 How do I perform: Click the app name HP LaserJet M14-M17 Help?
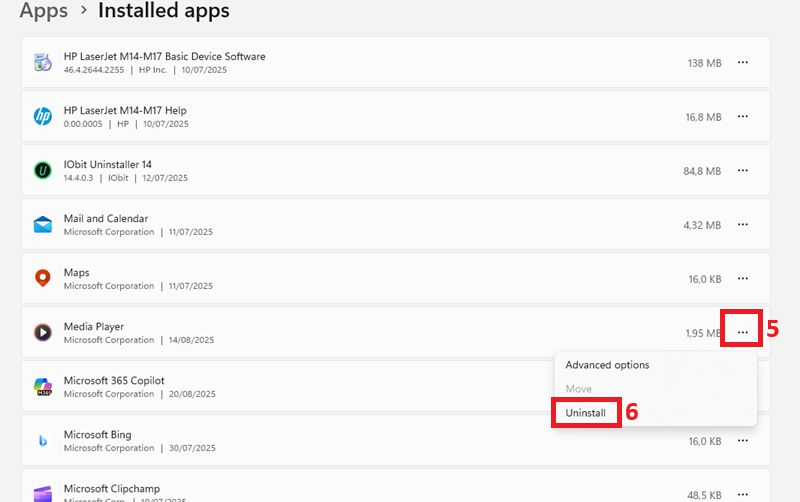coord(125,110)
